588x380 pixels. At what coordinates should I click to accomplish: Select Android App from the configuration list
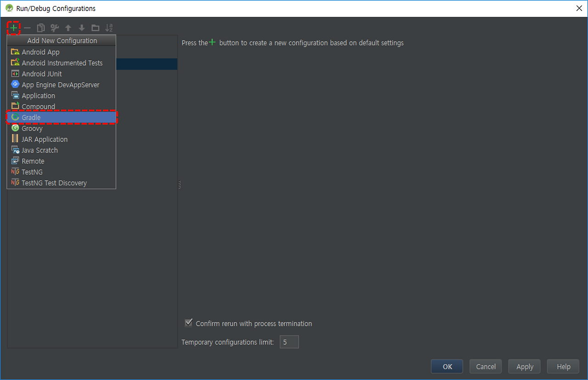(62, 52)
